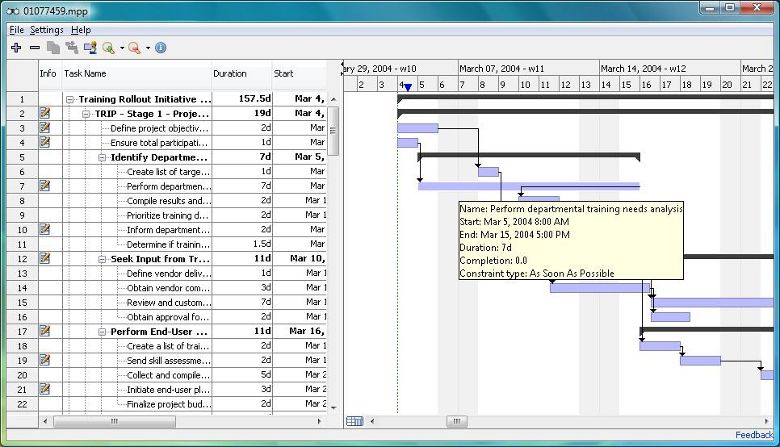Open the Settings menu
This screenshot has width=780, height=447.
click(46, 30)
